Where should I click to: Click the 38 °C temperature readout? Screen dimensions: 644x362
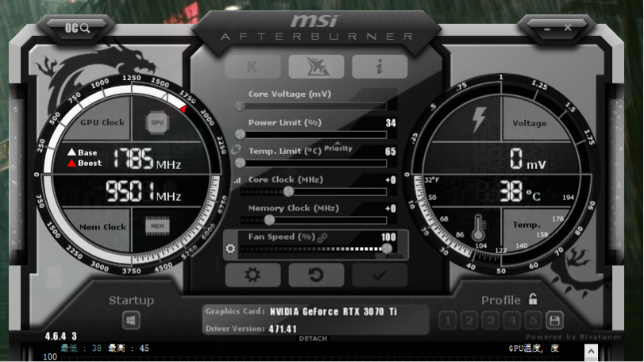[x=520, y=191]
